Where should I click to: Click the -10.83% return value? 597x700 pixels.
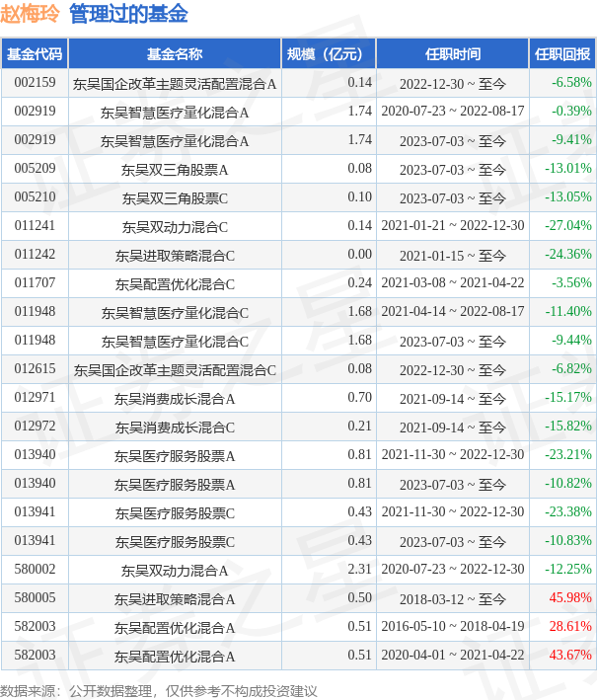click(x=568, y=540)
